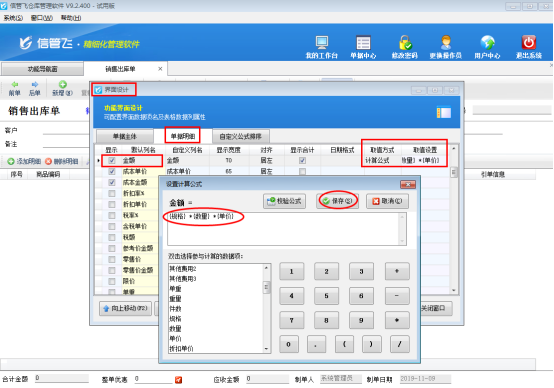Open 用户中心 globe icon
The height and width of the screenshot is (388, 554).
487,42
